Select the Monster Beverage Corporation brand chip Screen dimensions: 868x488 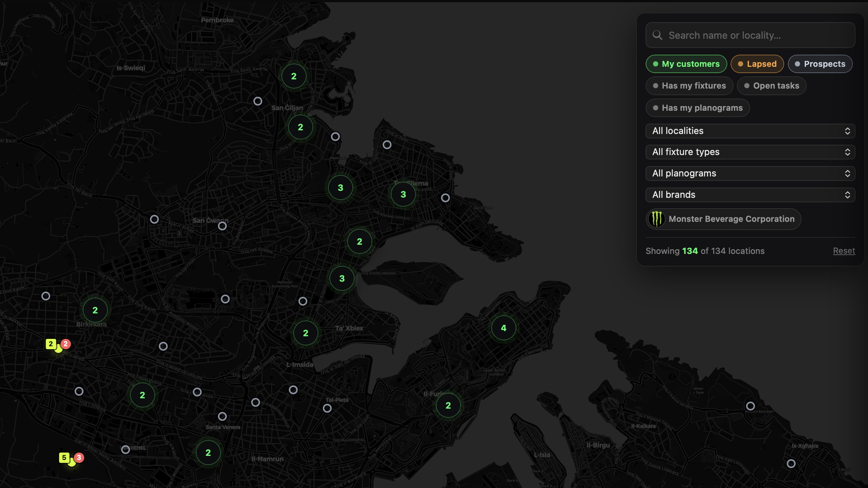coord(723,219)
